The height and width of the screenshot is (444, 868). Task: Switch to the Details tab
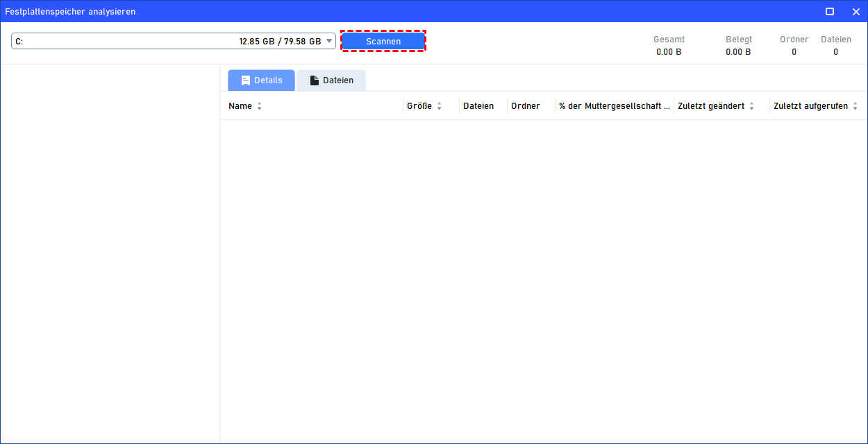pyautogui.click(x=261, y=80)
